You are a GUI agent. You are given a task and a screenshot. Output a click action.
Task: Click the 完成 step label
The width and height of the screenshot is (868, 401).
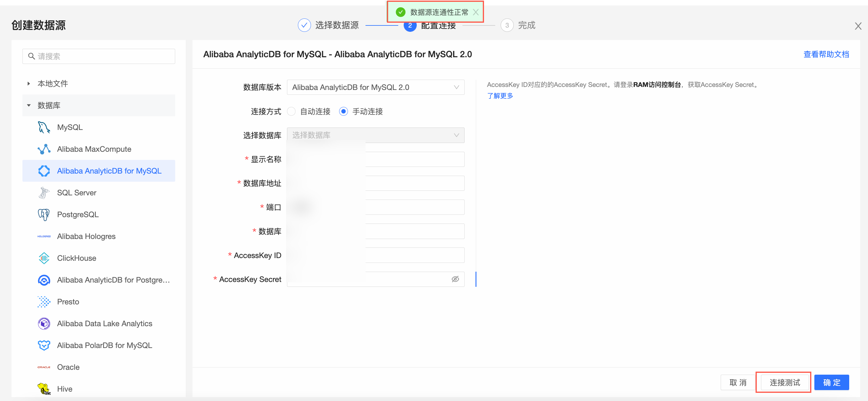[x=526, y=25]
